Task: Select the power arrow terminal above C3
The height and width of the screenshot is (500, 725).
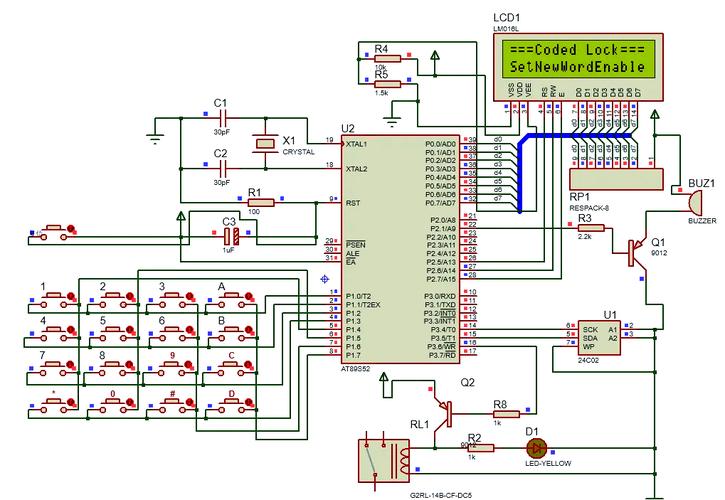Action: (181, 216)
